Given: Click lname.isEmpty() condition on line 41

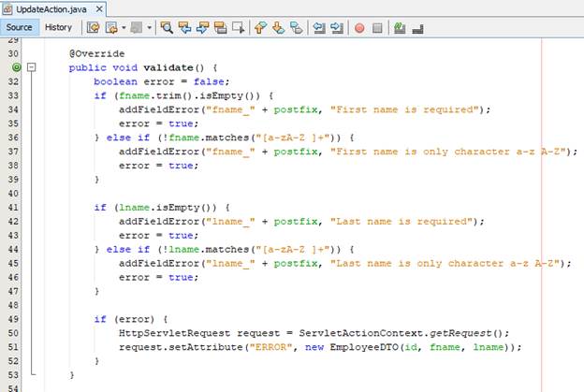Looking at the screenshot, I should point(168,208).
